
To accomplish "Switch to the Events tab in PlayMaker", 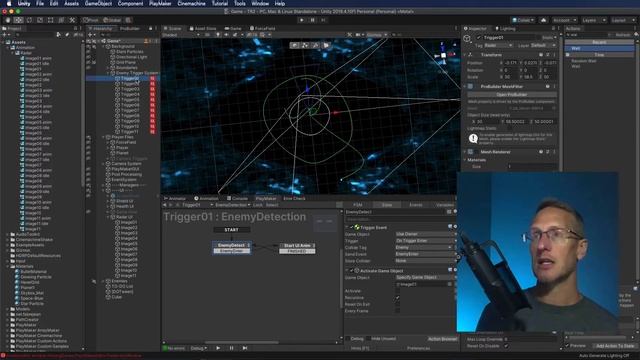I will (416, 205).
